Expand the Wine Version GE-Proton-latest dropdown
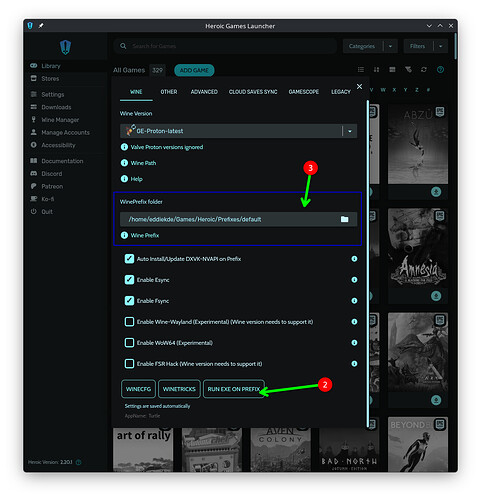The image size is (481, 500). coord(350,131)
